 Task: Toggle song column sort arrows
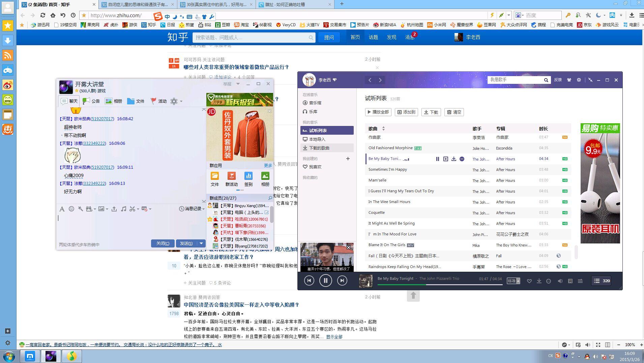(x=383, y=129)
